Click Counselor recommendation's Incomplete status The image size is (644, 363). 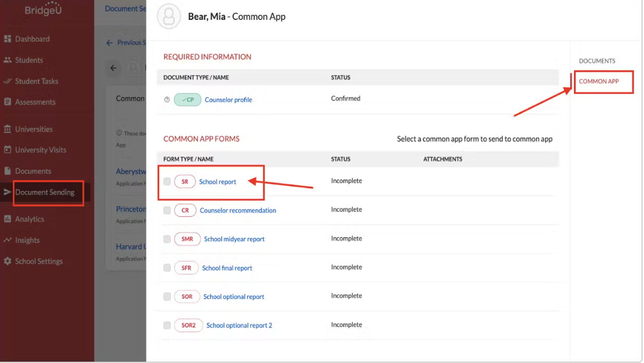(x=346, y=210)
